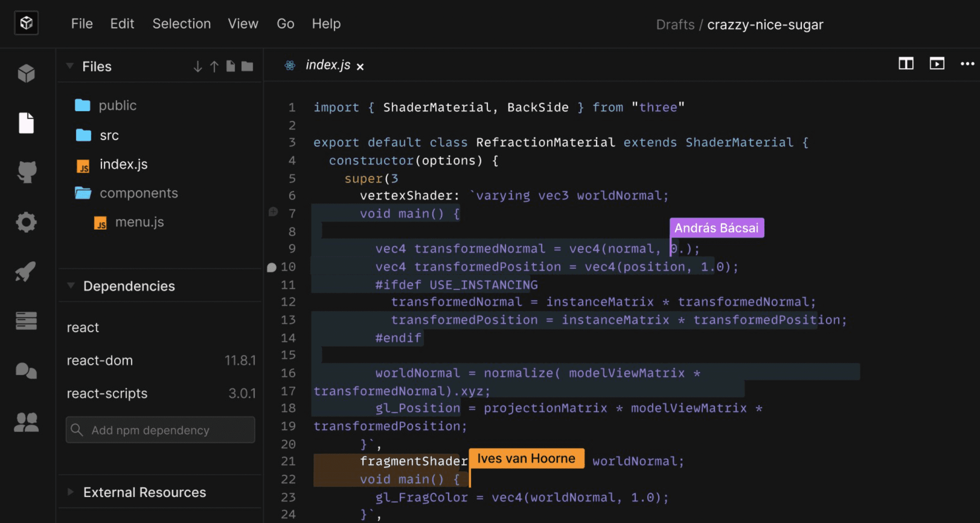The height and width of the screenshot is (523, 980).
Task: Collapse the Files section
Action: pos(70,66)
